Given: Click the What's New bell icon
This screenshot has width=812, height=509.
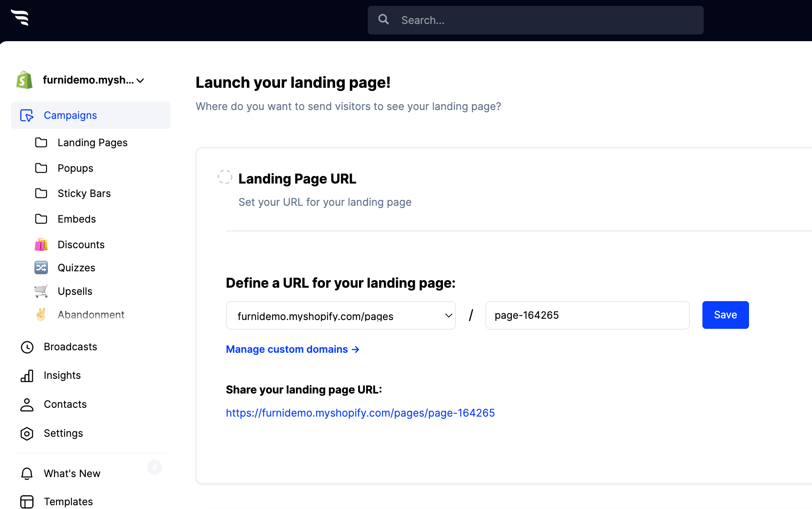Looking at the screenshot, I should (27, 474).
